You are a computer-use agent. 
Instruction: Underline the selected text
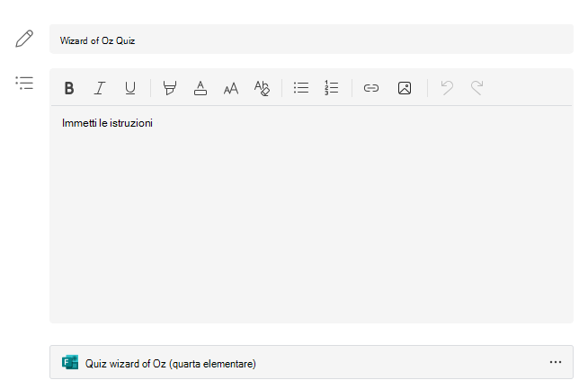[x=130, y=88]
